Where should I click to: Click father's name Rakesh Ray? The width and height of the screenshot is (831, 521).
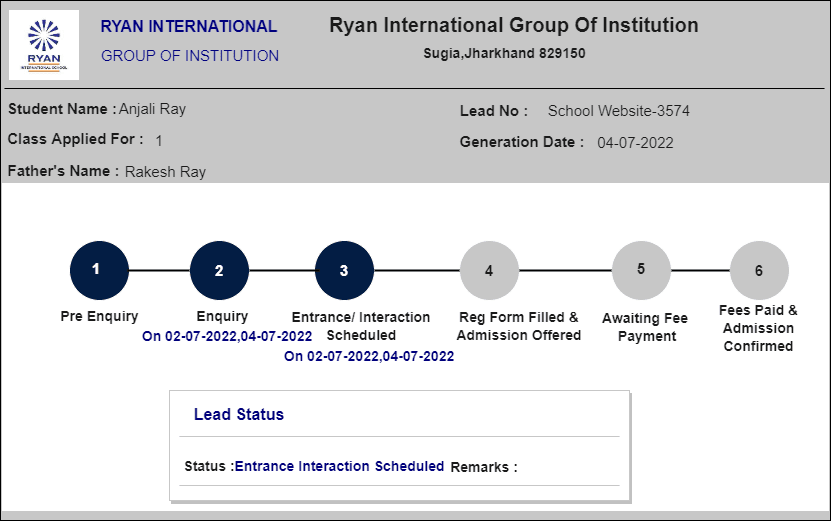click(x=165, y=172)
